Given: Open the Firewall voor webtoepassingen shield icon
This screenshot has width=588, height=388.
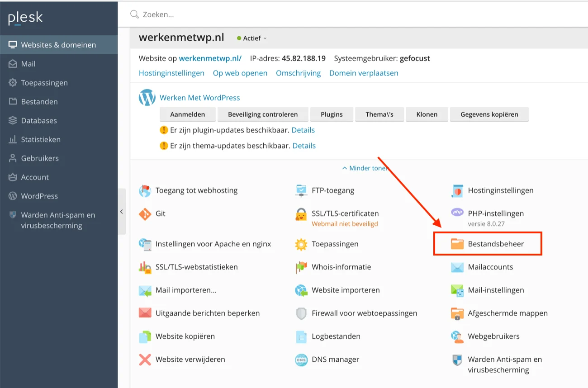Looking at the screenshot, I should click(x=301, y=313).
